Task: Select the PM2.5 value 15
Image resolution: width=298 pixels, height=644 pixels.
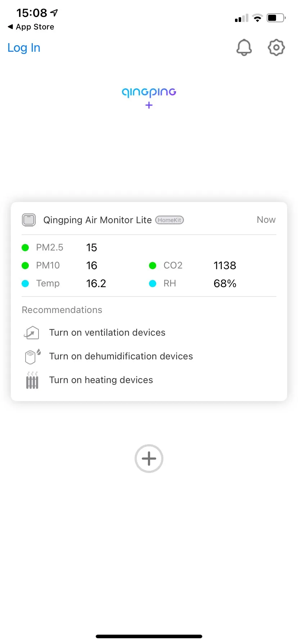Action: click(92, 248)
